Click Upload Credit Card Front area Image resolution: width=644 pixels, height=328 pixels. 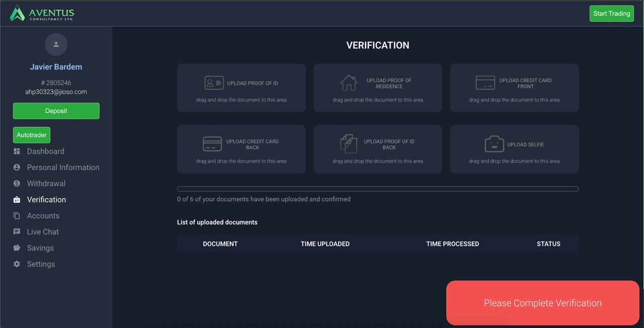click(x=514, y=88)
